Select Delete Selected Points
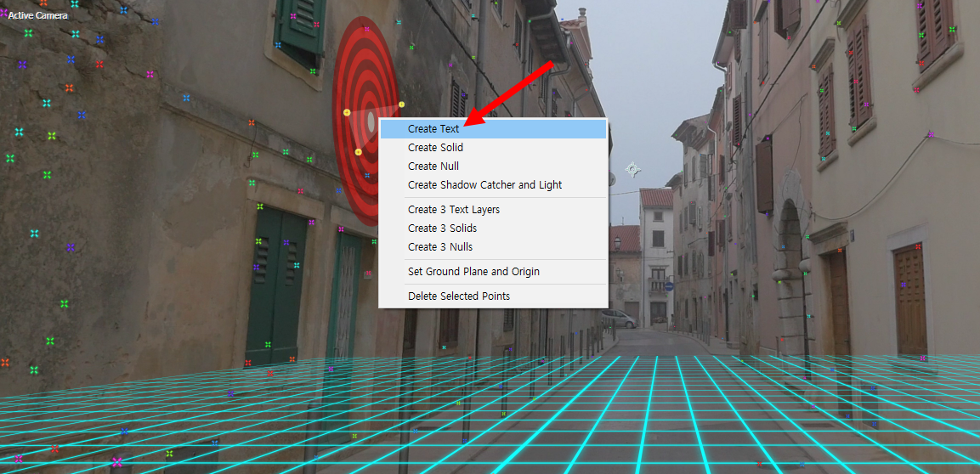Image resolution: width=980 pixels, height=474 pixels. tap(493, 296)
